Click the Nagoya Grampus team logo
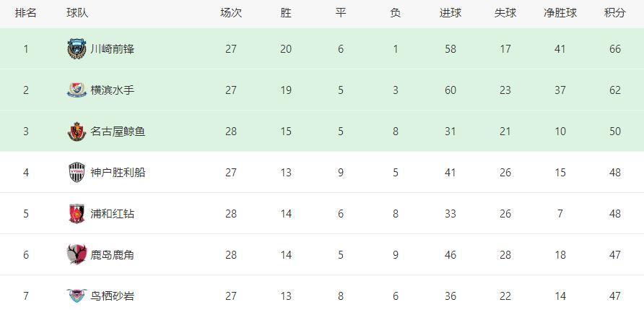 (77, 132)
